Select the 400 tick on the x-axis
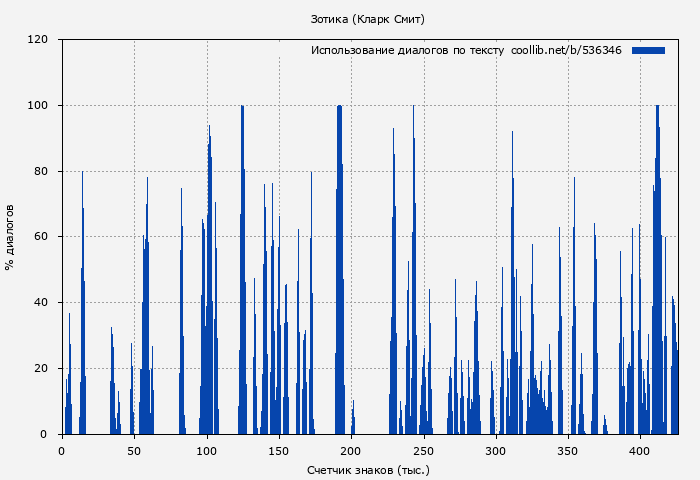This screenshot has width=700, height=480. pos(641,451)
